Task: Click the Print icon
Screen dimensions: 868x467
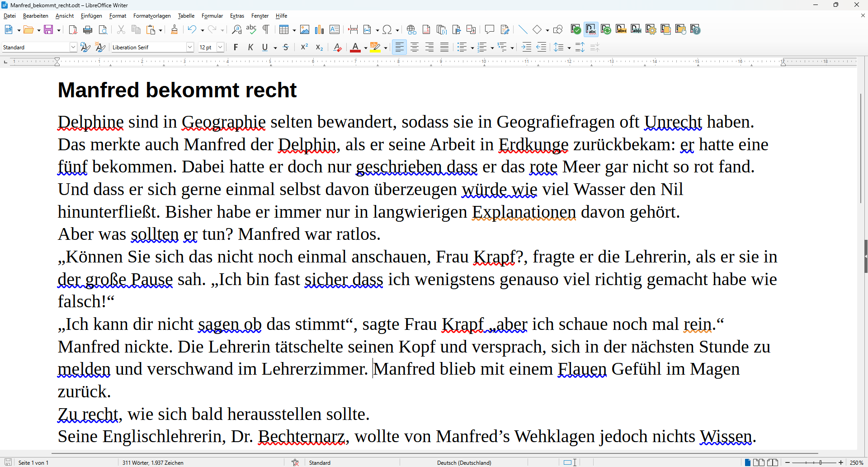Action: click(x=88, y=30)
